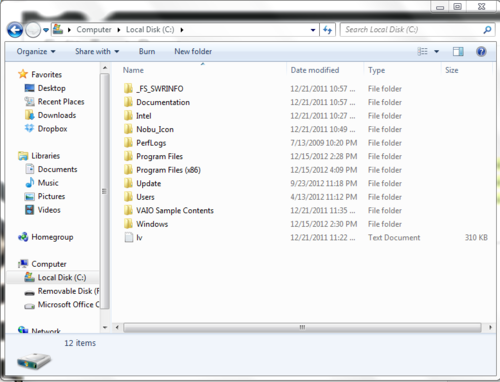
Task: Open the More view options dropdown arrow
Action: click(x=436, y=52)
